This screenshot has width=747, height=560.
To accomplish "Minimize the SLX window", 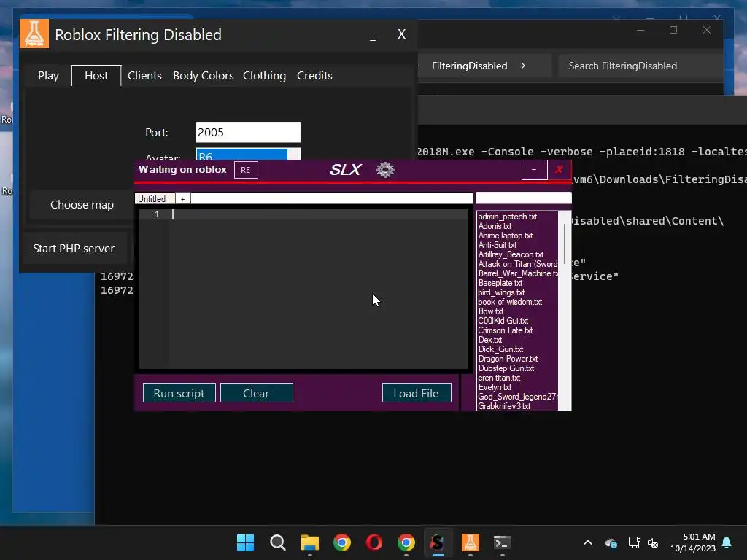I will 534,170.
